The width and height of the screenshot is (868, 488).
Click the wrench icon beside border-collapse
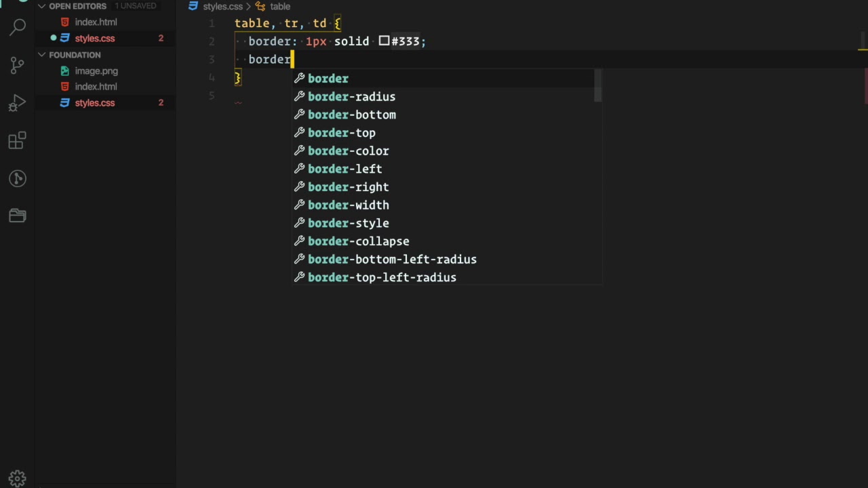(299, 241)
